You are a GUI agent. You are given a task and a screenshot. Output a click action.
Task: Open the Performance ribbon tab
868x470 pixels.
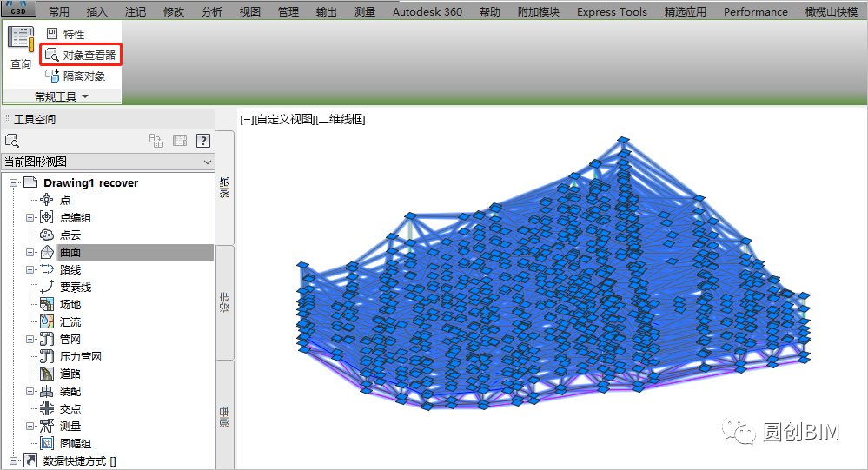756,11
